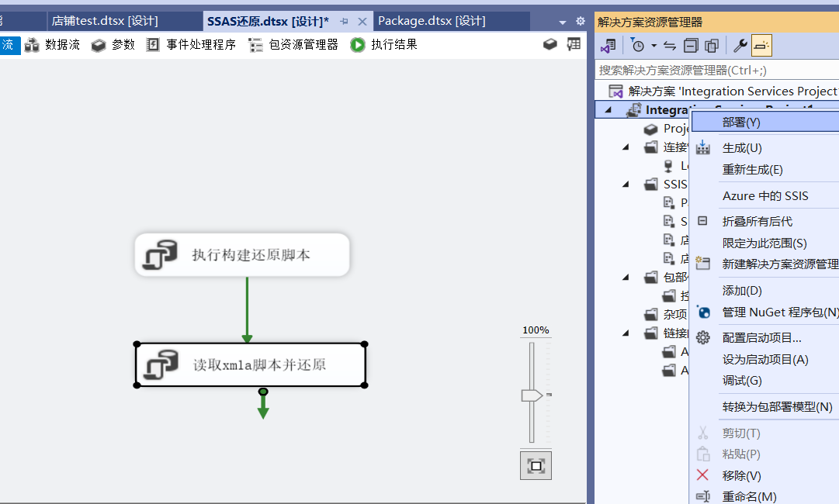The image size is (839, 504).
Task: Focus the 搜索解决方案资源管理器 search box
Action: (x=716, y=70)
